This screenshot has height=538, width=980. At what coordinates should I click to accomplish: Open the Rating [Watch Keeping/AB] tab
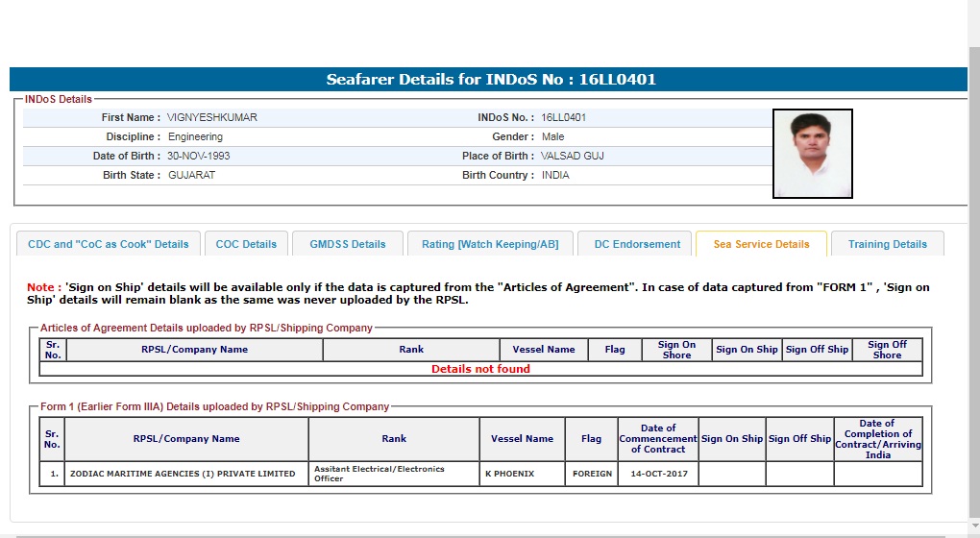(490, 244)
